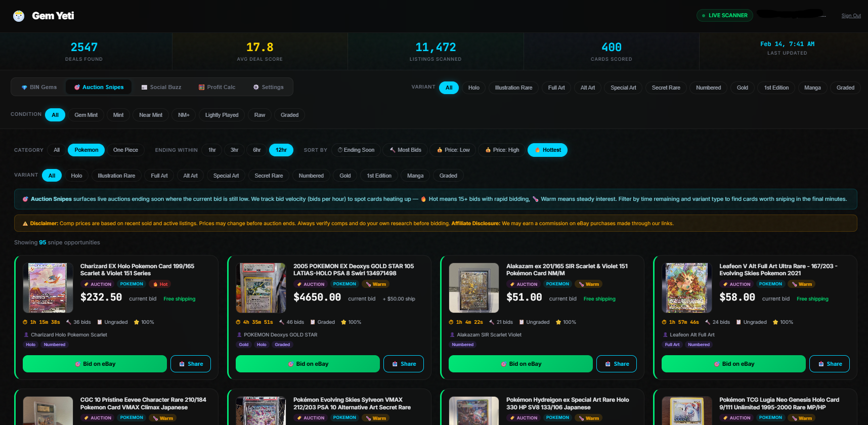Open the Deoxys GOLD STAR card thumbnail
This screenshot has height=425, width=868.
tap(261, 287)
